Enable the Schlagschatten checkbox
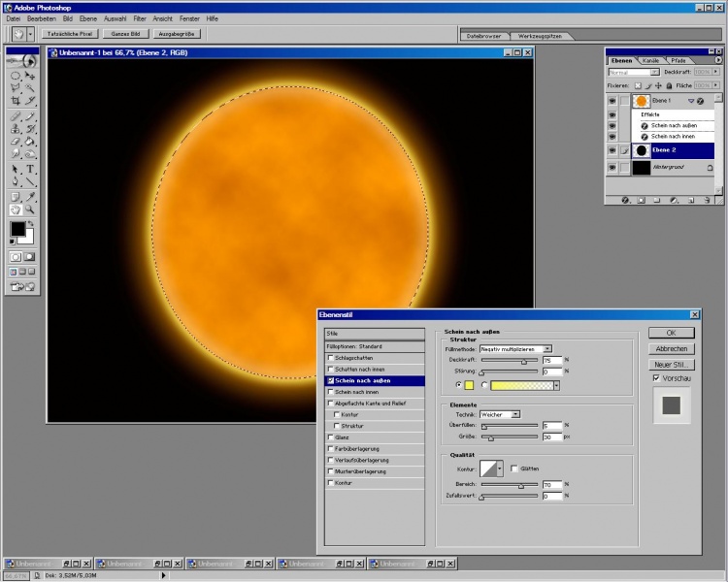 331,357
